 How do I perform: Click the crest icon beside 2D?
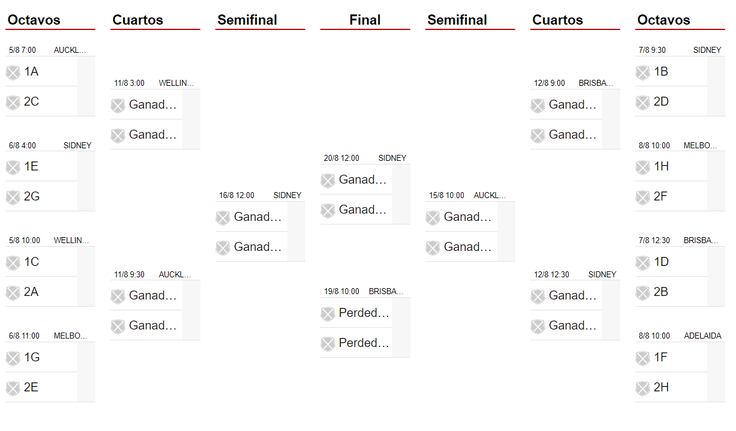pyautogui.click(x=643, y=102)
